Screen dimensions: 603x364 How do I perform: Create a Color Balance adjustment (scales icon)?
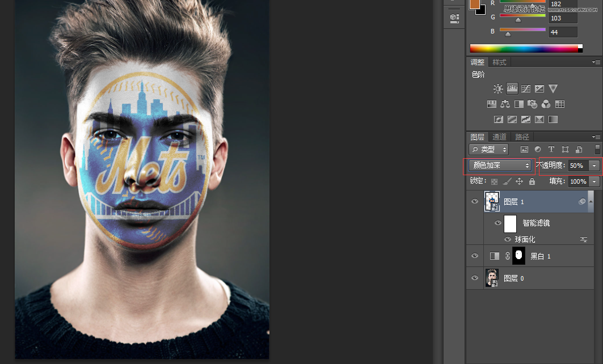tap(505, 104)
